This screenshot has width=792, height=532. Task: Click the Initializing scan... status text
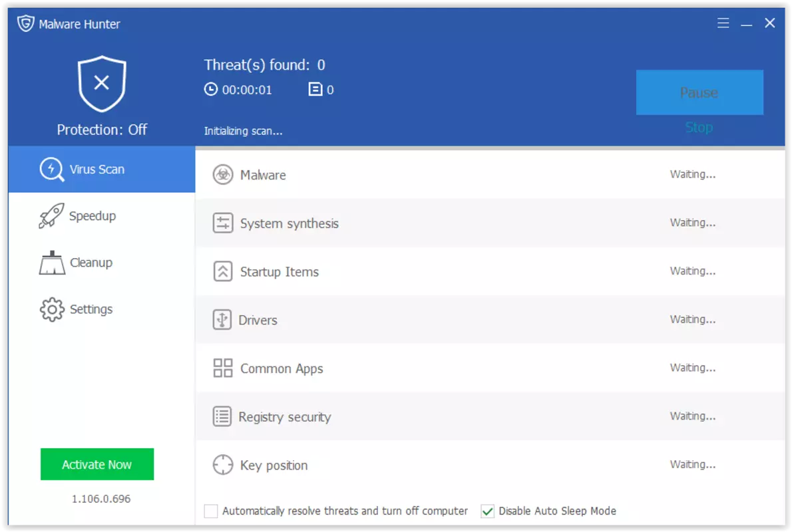[243, 131]
